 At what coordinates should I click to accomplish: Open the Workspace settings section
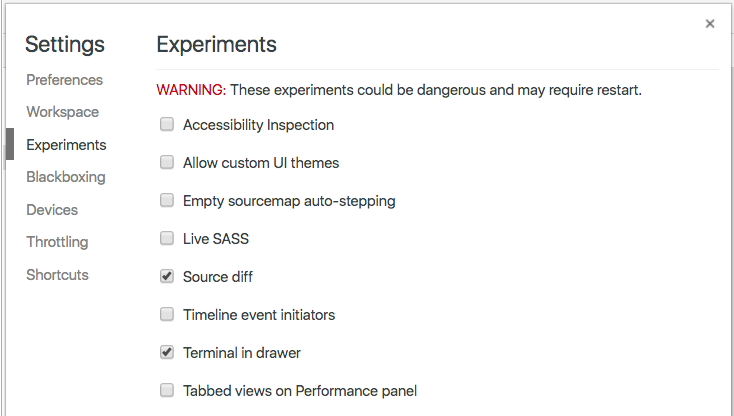(62, 112)
